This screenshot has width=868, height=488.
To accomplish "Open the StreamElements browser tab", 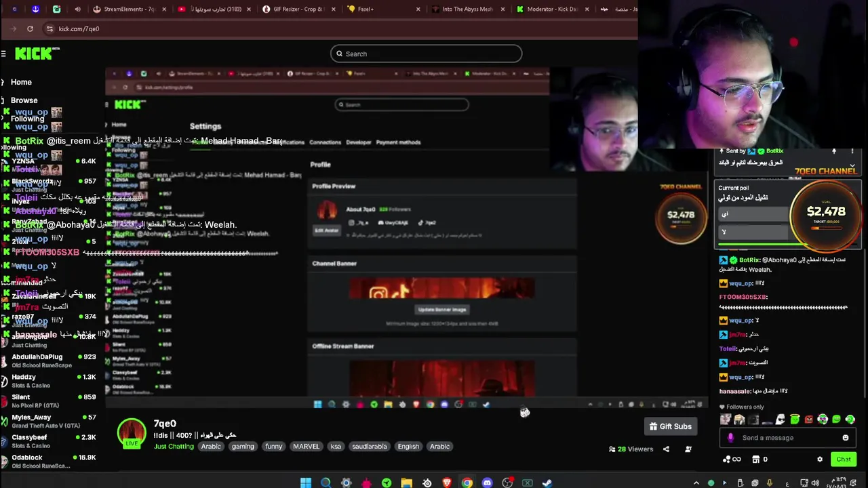I will click(x=129, y=9).
